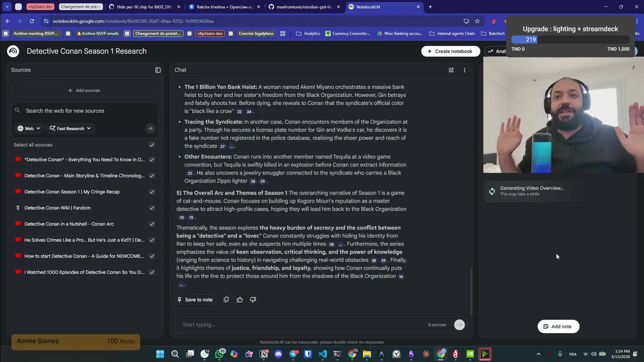Show hidden system tray icons
This screenshot has height=362, width=644.
(x=538, y=354)
